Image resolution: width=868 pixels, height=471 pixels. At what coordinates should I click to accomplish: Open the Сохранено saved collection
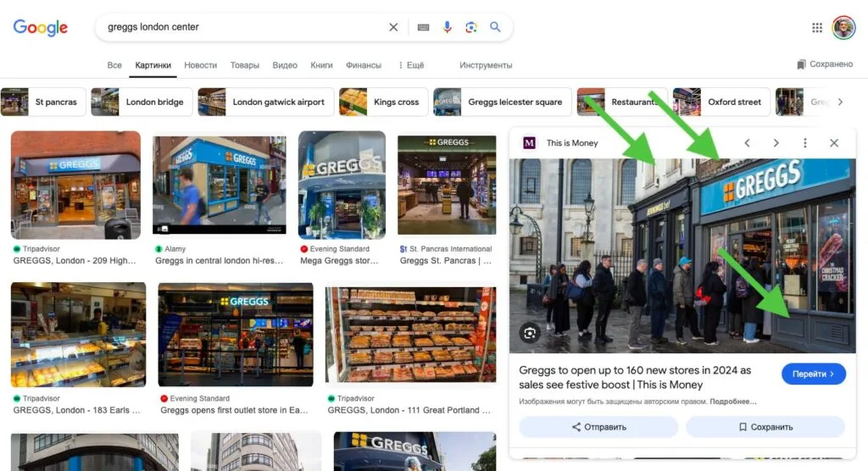pyautogui.click(x=824, y=64)
